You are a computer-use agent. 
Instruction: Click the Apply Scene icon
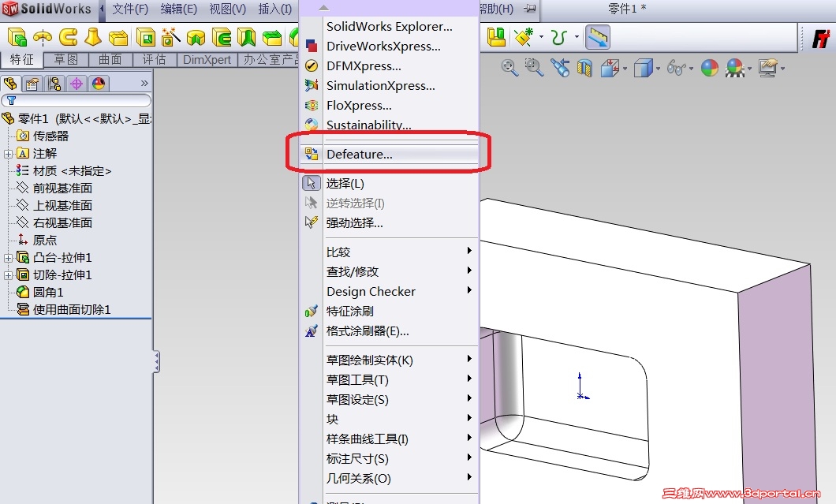coord(735,68)
